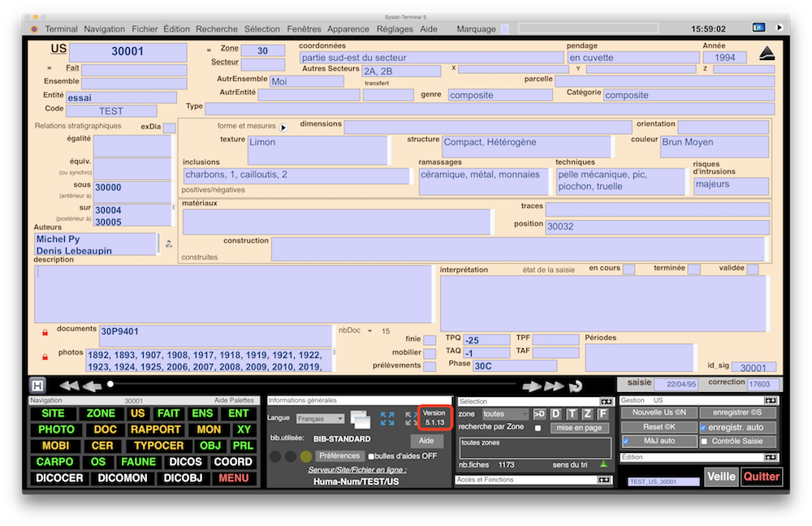This screenshot has height=526, width=812.
Task: Click into the description text field
Action: click(233, 294)
